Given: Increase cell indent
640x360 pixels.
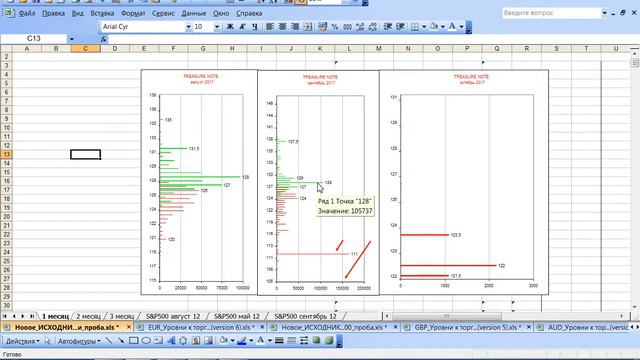Looking at the screenshot, I should coord(400,27).
